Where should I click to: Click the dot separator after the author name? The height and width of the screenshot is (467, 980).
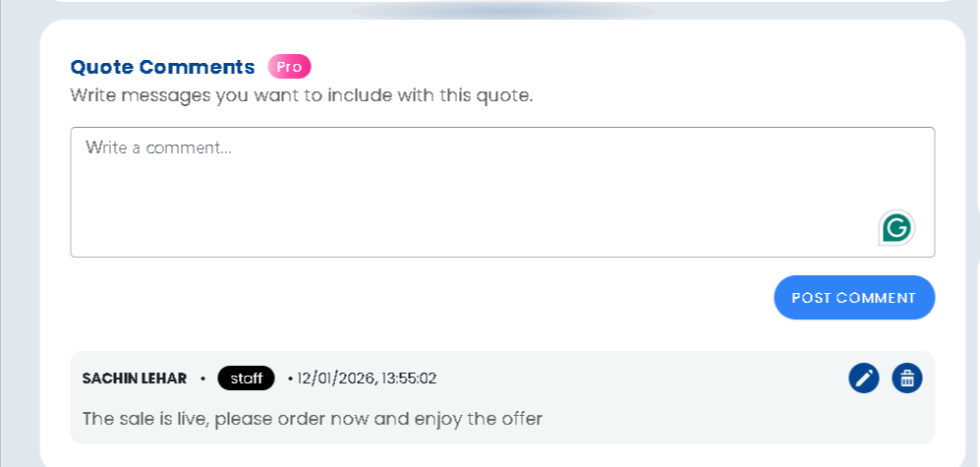(202, 379)
